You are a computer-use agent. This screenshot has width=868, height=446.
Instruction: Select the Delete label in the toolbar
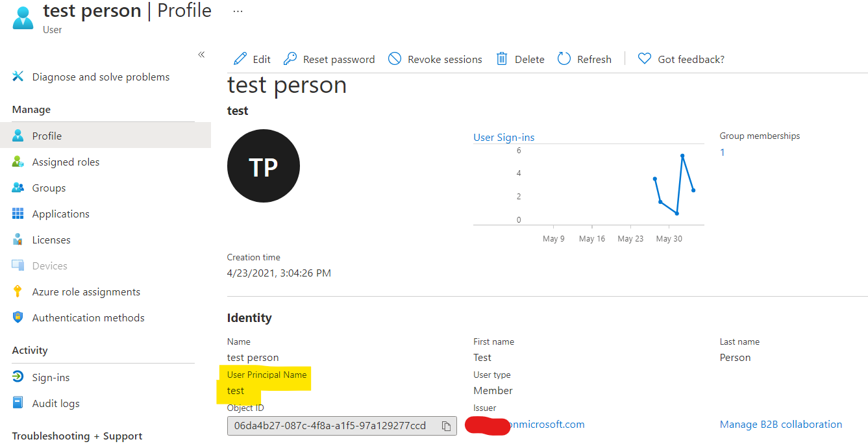[530, 59]
